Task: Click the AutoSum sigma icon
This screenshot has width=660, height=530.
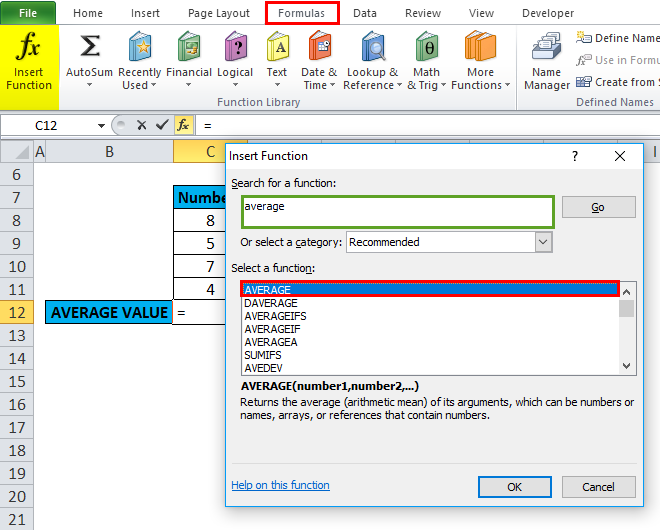Action: coord(90,46)
